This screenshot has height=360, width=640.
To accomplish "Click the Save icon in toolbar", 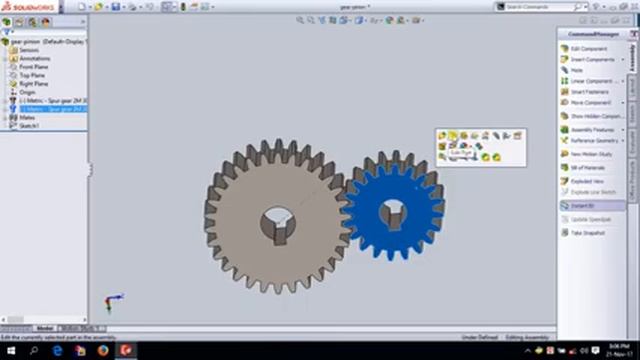I will (116, 7).
